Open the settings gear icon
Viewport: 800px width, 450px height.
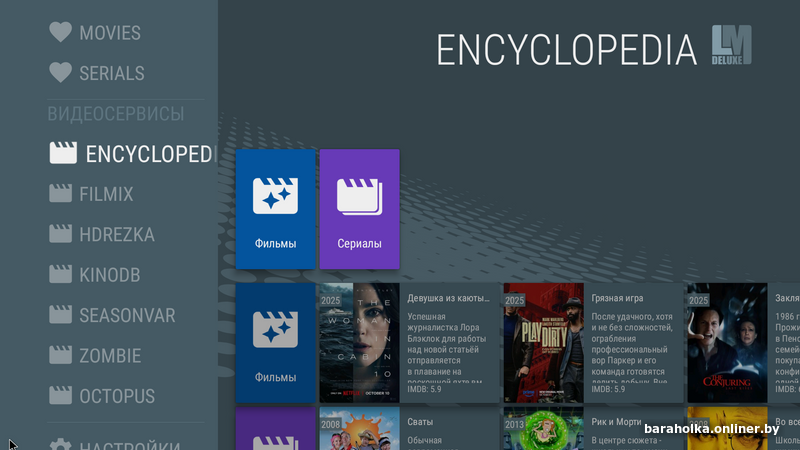coord(60,444)
